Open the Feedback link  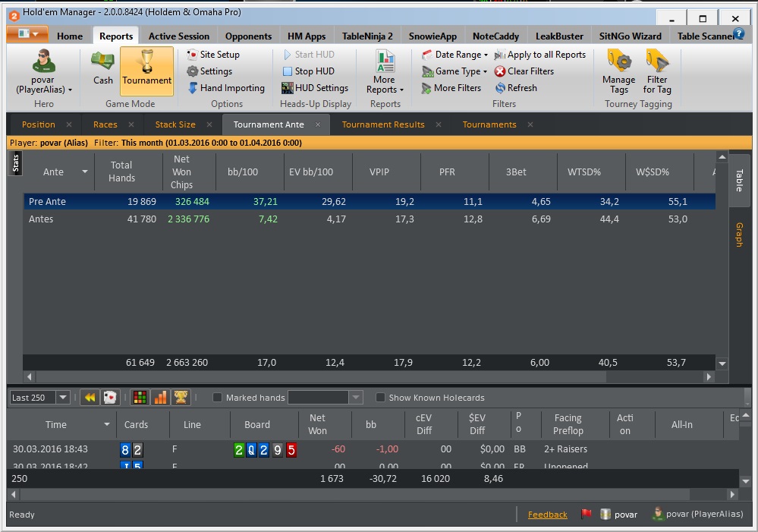[547, 515]
